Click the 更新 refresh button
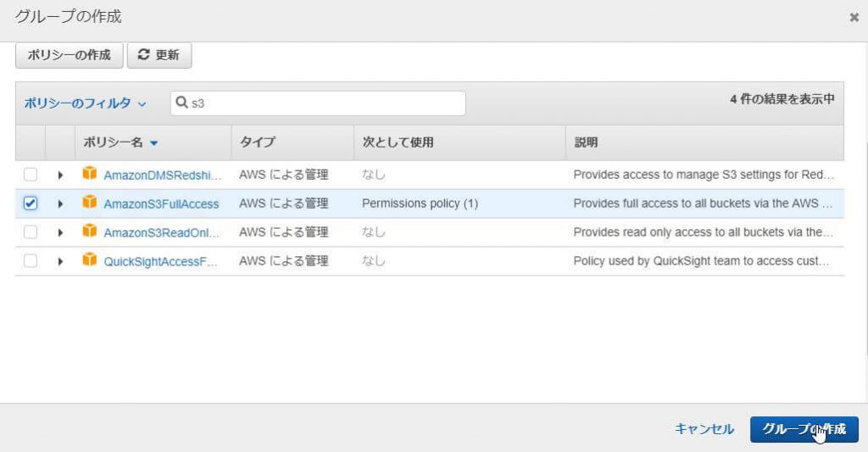The image size is (868, 452). point(159,55)
